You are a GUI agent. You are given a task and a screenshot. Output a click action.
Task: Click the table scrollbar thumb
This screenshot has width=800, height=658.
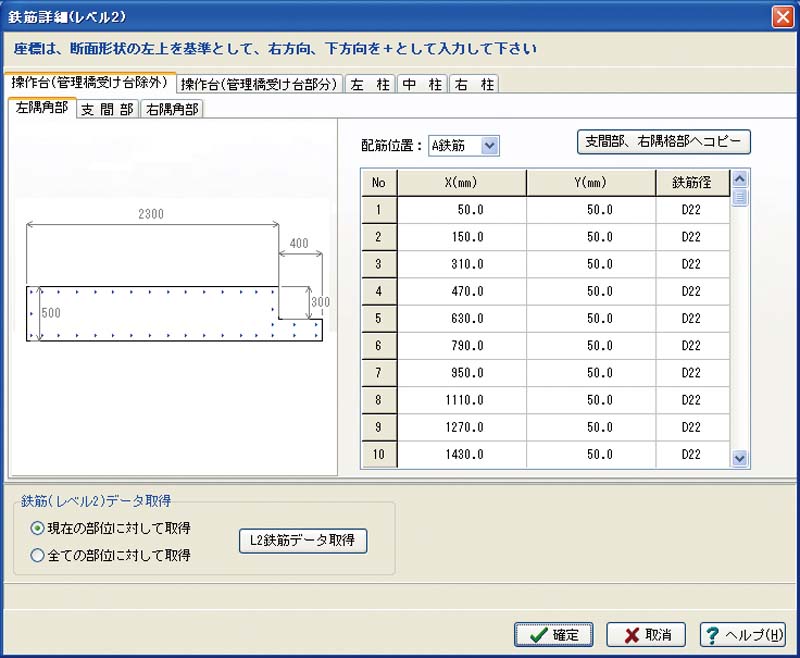(x=739, y=197)
